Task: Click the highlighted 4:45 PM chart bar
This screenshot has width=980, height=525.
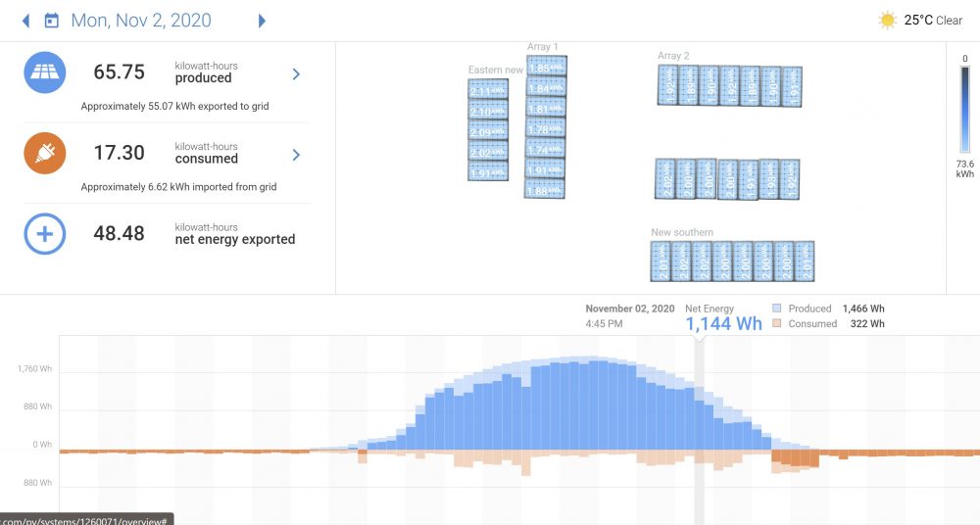Action: point(700,411)
